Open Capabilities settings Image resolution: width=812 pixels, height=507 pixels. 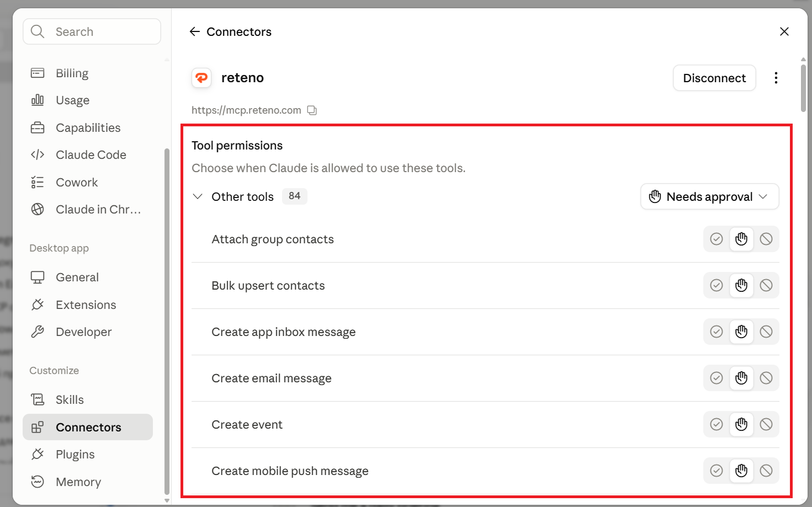(88, 127)
